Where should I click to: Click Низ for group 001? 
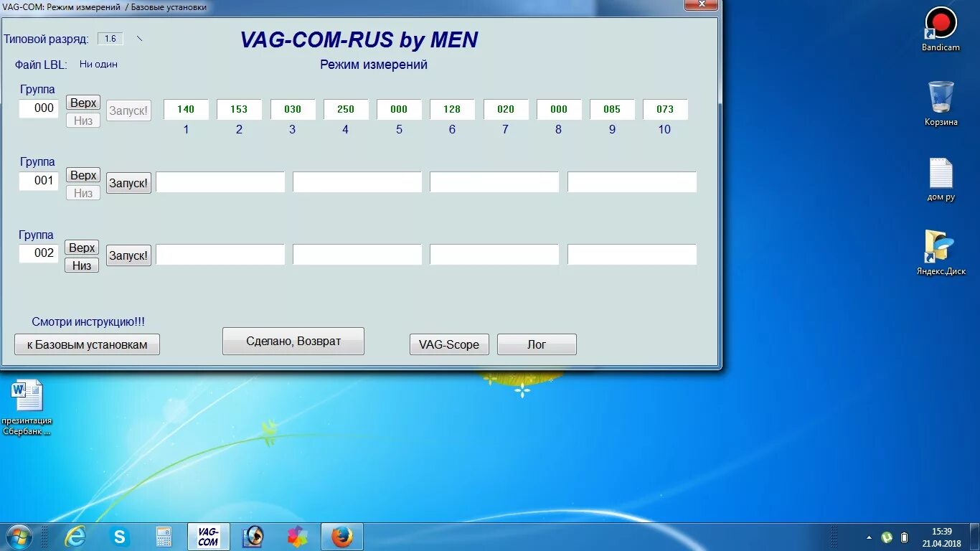coord(83,193)
